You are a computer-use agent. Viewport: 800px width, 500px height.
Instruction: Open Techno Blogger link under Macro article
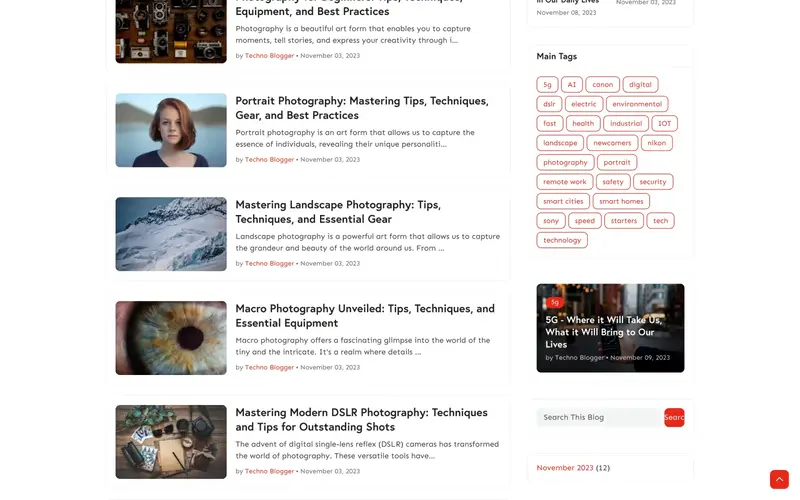(269, 367)
